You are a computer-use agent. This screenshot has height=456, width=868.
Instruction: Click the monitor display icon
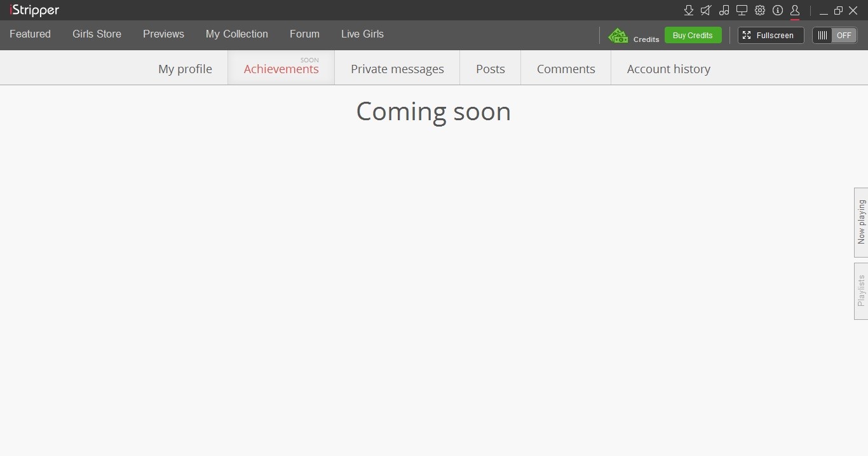tap(742, 10)
